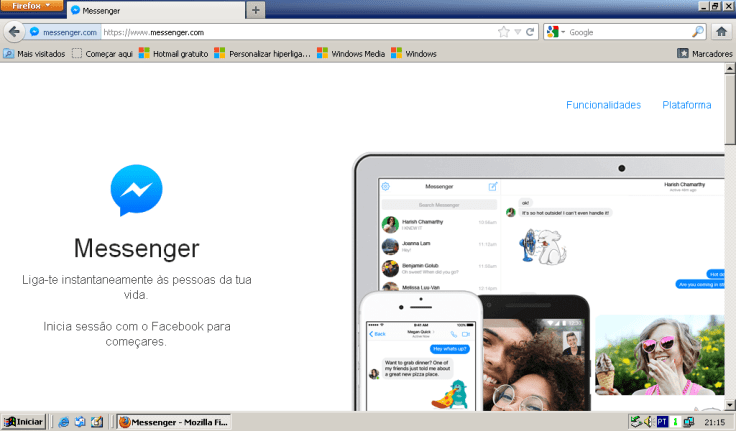The width and height of the screenshot is (736, 431).
Task: Expand the Google search engine selector
Action: pyautogui.click(x=555, y=32)
